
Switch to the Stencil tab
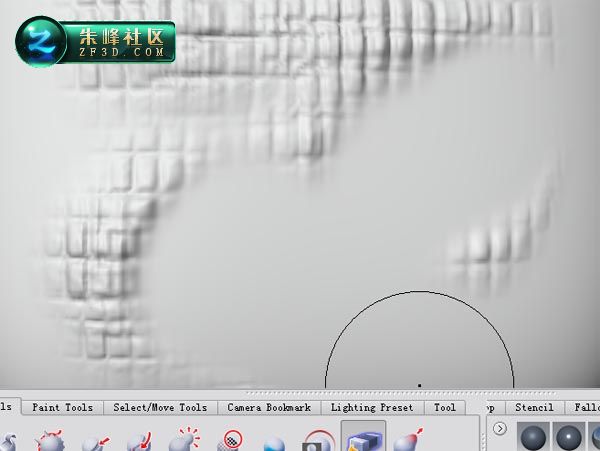coord(534,408)
